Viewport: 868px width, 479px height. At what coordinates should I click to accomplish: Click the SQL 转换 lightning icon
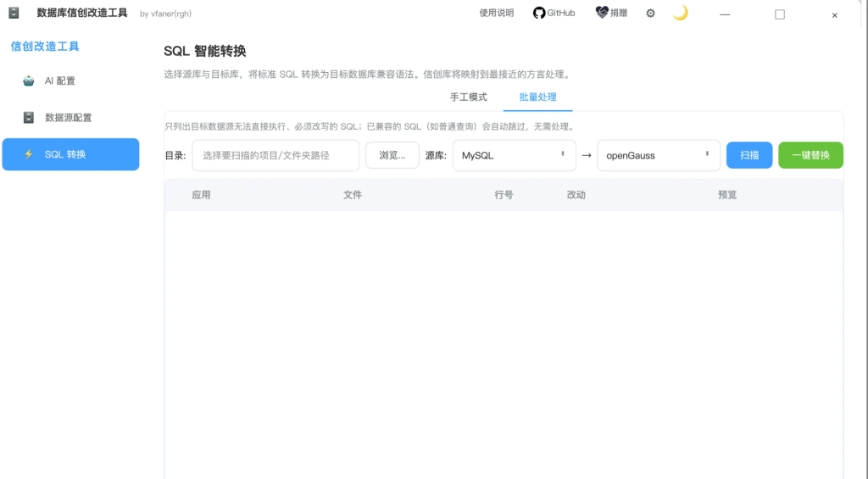click(28, 154)
